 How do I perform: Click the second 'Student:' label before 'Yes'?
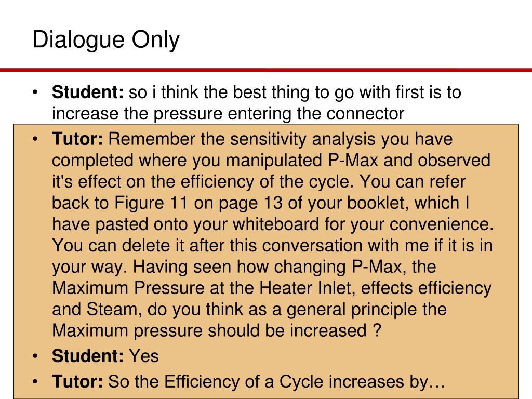click(88, 356)
